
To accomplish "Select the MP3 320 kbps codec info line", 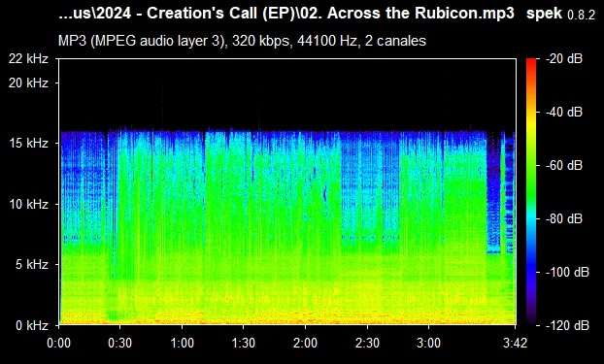I will 242,41.
